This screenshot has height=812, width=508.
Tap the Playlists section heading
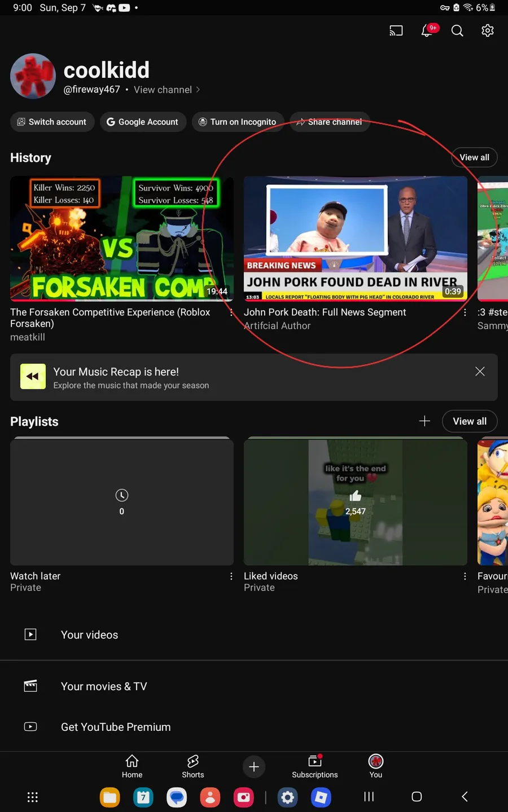pyautogui.click(x=34, y=422)
